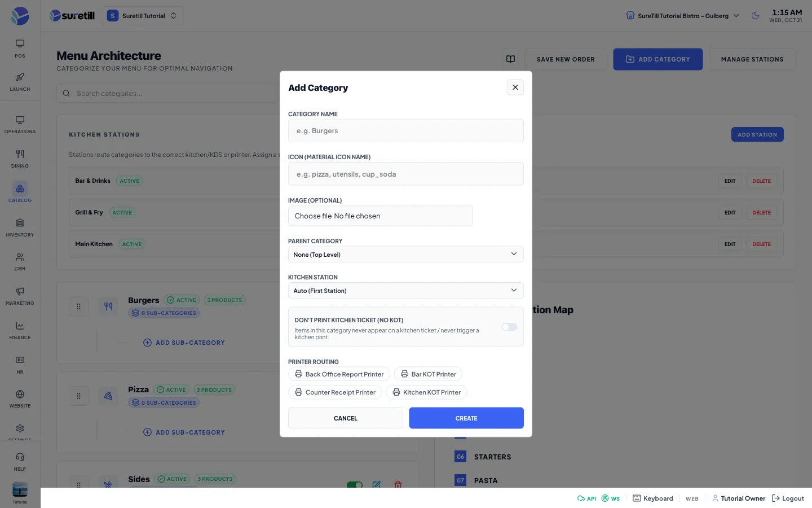Delete the Bar & Drinks station
Image resolution: width=812 pixels, height=508 pixels.
761,181
